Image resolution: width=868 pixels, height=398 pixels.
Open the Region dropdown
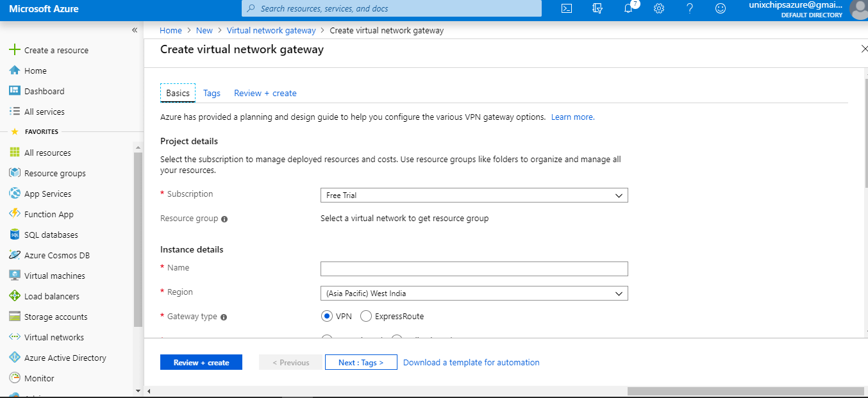pyautogui.click(x=474, y=293)
